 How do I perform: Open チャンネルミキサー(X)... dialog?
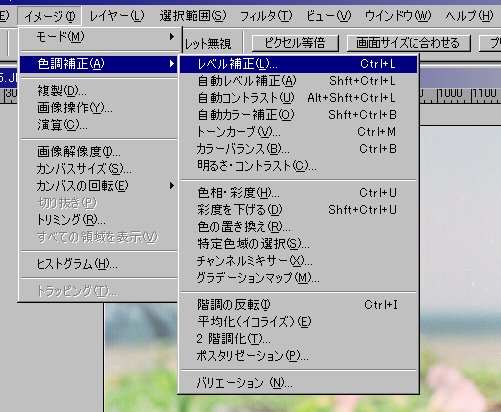(298, 261)
